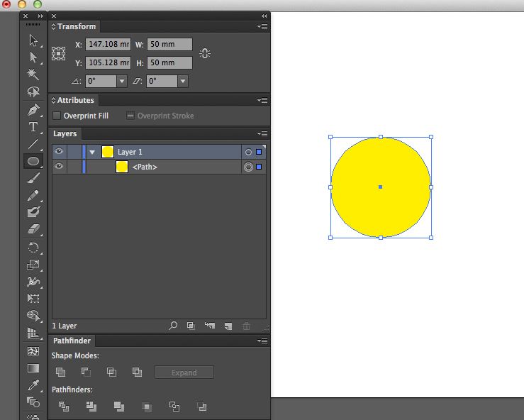Image resolution: width=524 pixels, height=420 pixels.
Task: Click the Minus Front shape mode button
Action: click(x=86, y=372)
